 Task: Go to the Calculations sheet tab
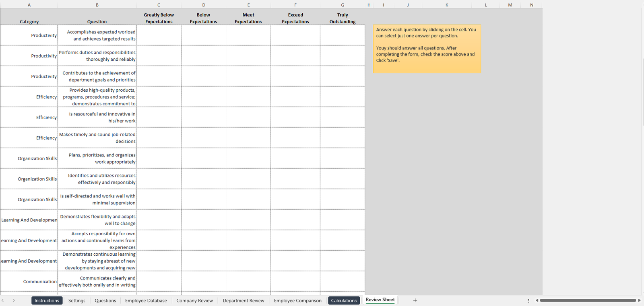click(x=344, y=301)
